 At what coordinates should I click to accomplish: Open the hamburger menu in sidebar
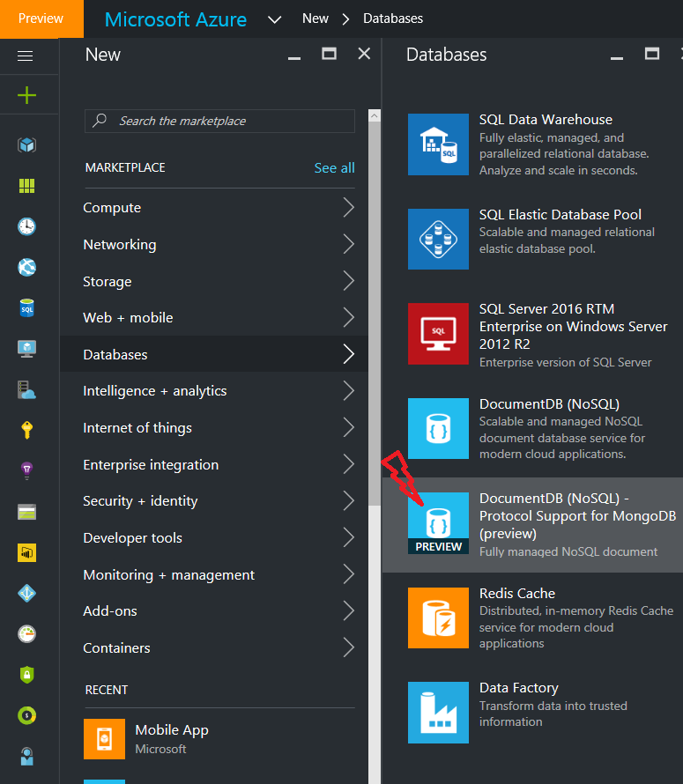pyautogui.click(x=25, y=56)
